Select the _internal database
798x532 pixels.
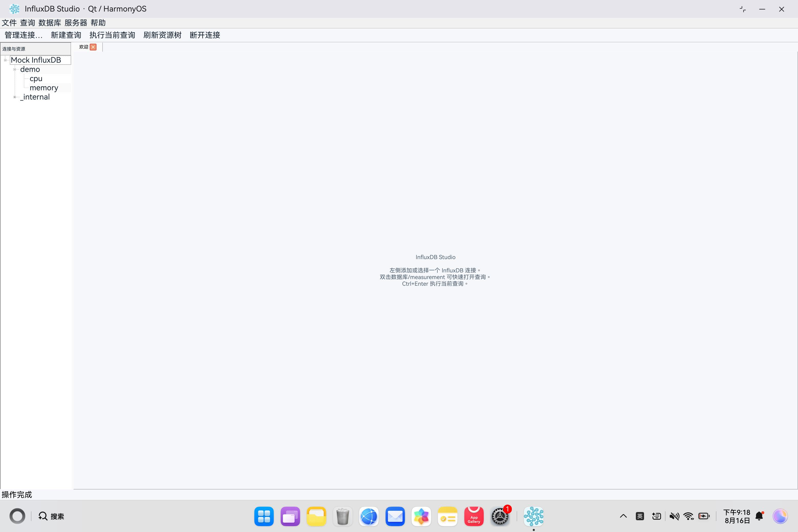coord(35,97)
